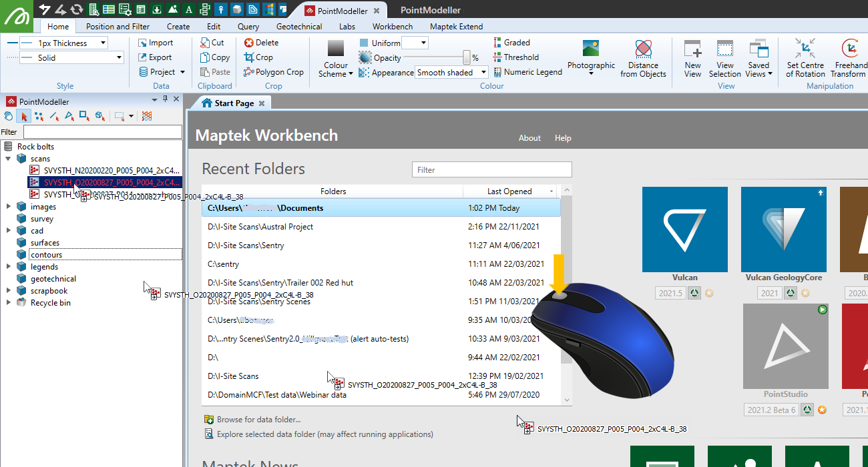Toggle the gold star beside Vulcan 2021.5
The width and height of the screenshot is (868, 467).
(710, 294)
